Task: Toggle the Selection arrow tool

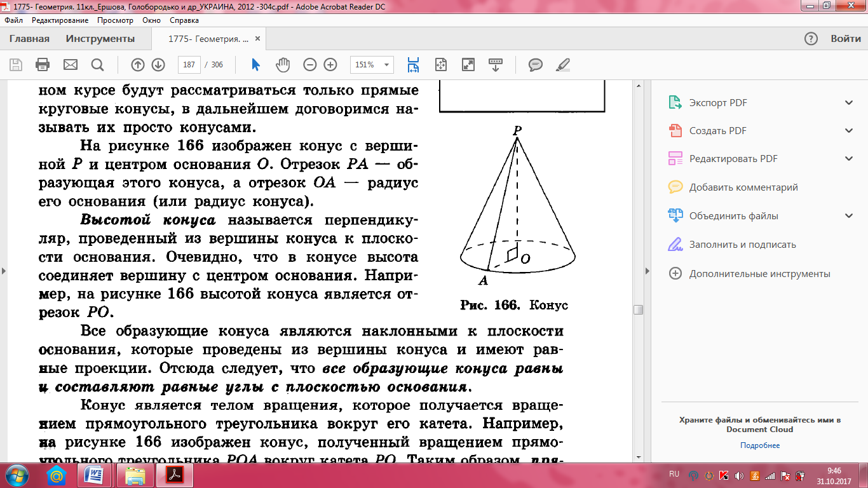Action: 255,64
